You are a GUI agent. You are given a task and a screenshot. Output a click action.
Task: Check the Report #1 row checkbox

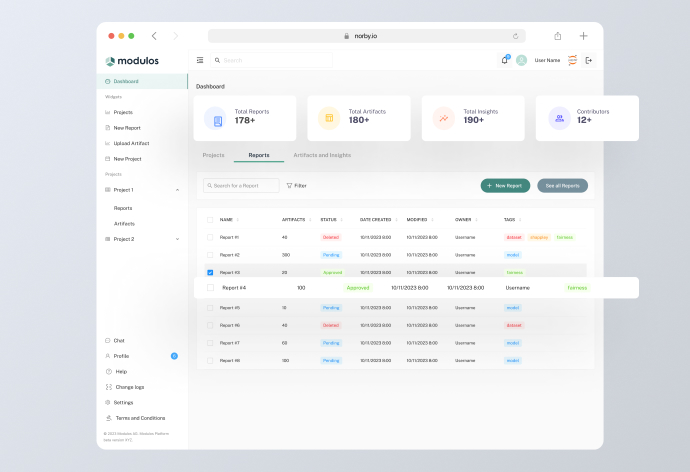pos(210,237)
